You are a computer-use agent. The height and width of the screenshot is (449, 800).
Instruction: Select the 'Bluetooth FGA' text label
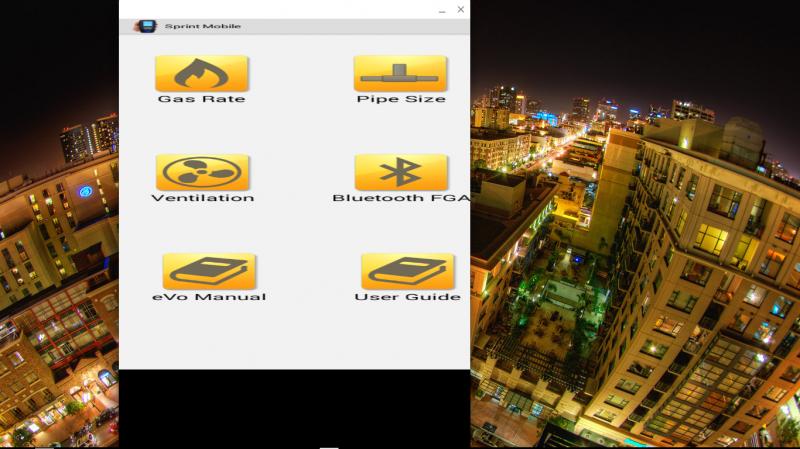(400, 198)
